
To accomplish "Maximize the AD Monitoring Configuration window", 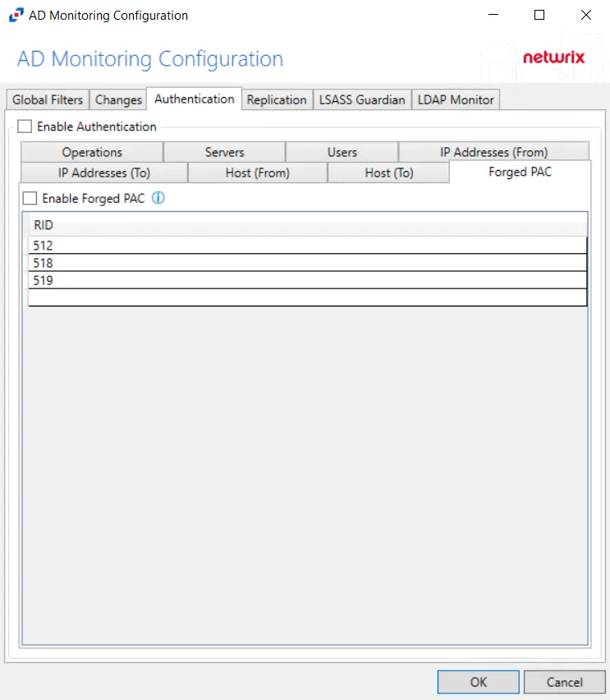I will click(539, 15).
